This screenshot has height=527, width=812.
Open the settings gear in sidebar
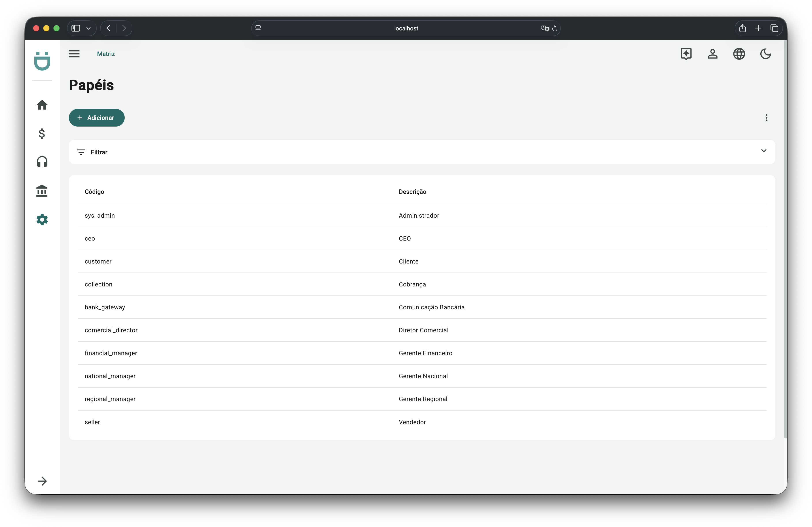click(42, 220)
